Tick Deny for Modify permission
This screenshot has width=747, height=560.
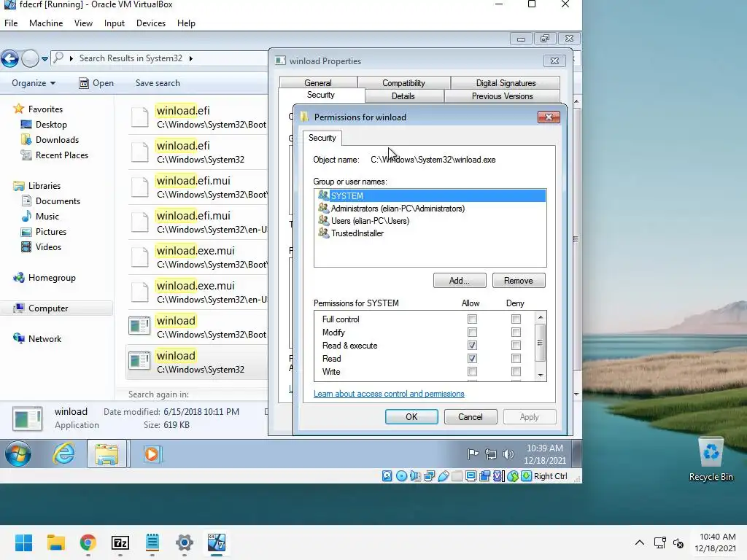pos(516,332)
